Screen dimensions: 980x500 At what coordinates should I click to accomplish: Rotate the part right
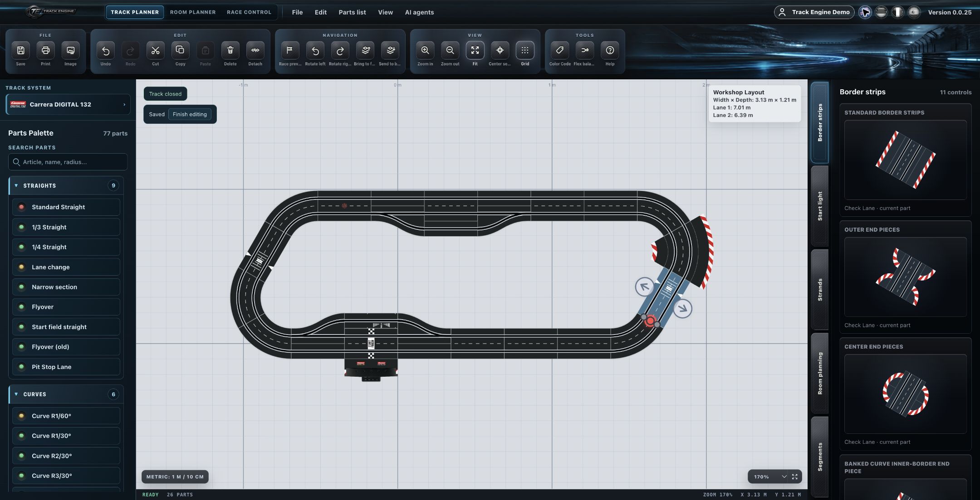(x=340, y=51)
